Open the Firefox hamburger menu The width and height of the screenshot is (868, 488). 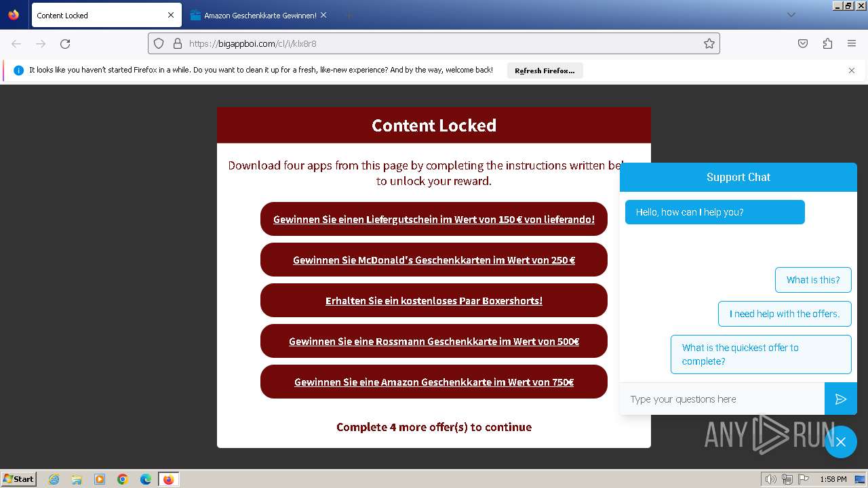tap(852, 43)
